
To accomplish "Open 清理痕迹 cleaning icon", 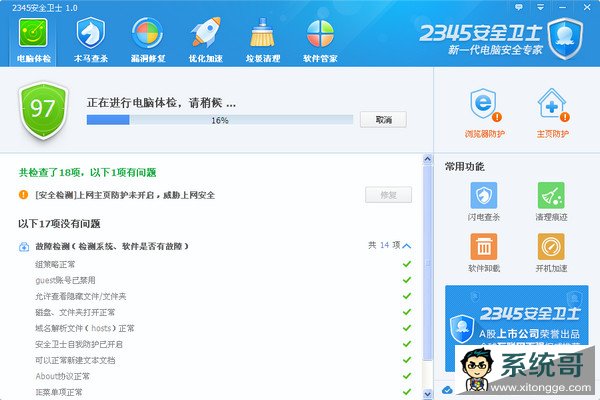I will tap(551, 195).
